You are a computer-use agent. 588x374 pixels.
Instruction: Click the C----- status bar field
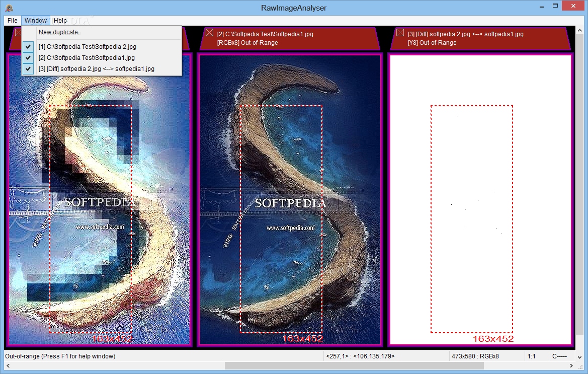pos(559,356)
